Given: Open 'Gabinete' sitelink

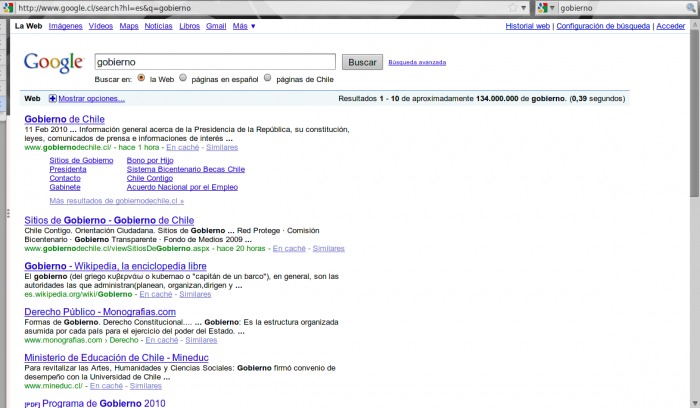Looking at the screenshot, I should (x=65, y=187).
